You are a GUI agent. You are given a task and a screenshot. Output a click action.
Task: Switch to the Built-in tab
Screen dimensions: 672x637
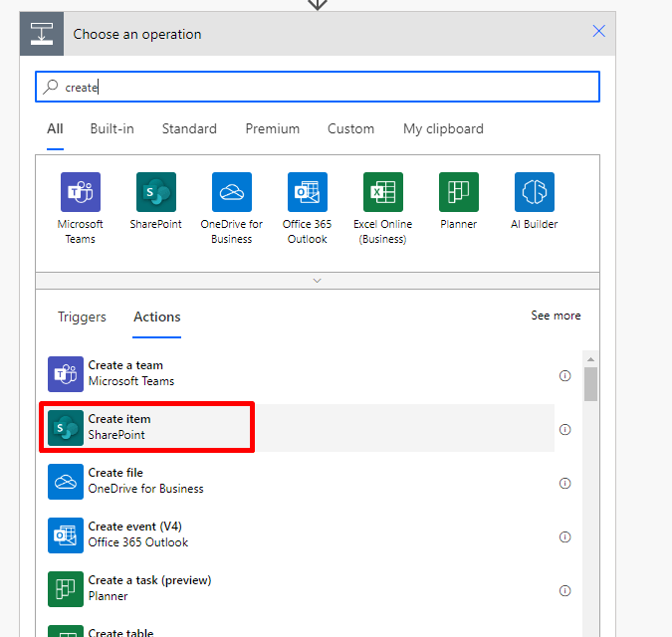(112, 128)
